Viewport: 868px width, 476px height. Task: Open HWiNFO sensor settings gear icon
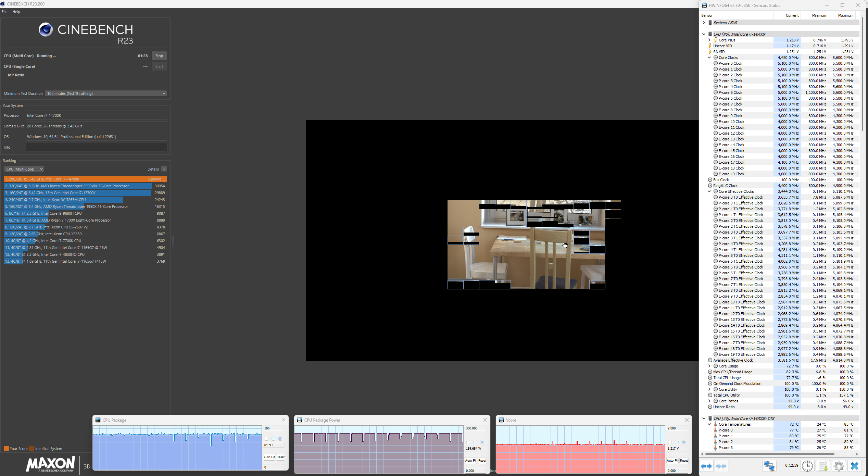[x=839, y=466]
